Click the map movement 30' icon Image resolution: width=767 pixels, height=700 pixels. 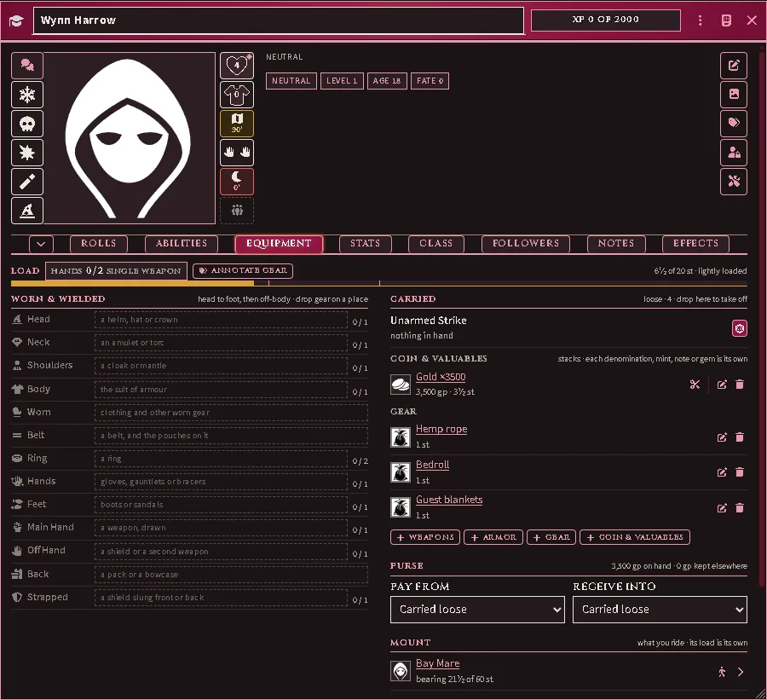click(237, 124)
